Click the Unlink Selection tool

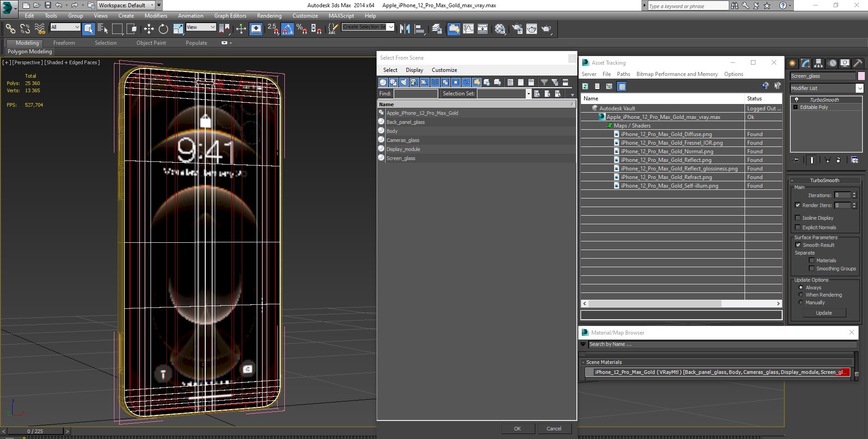click(x=25, y=29)
